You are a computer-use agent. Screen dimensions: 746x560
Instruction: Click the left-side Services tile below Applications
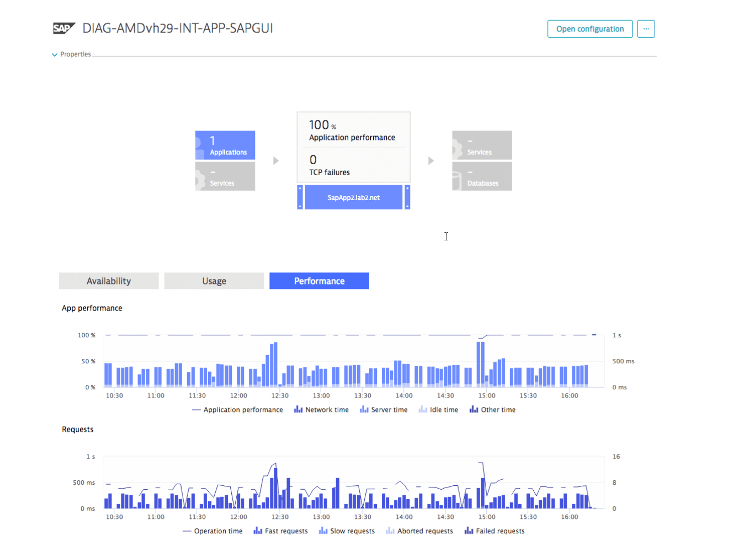225,176
